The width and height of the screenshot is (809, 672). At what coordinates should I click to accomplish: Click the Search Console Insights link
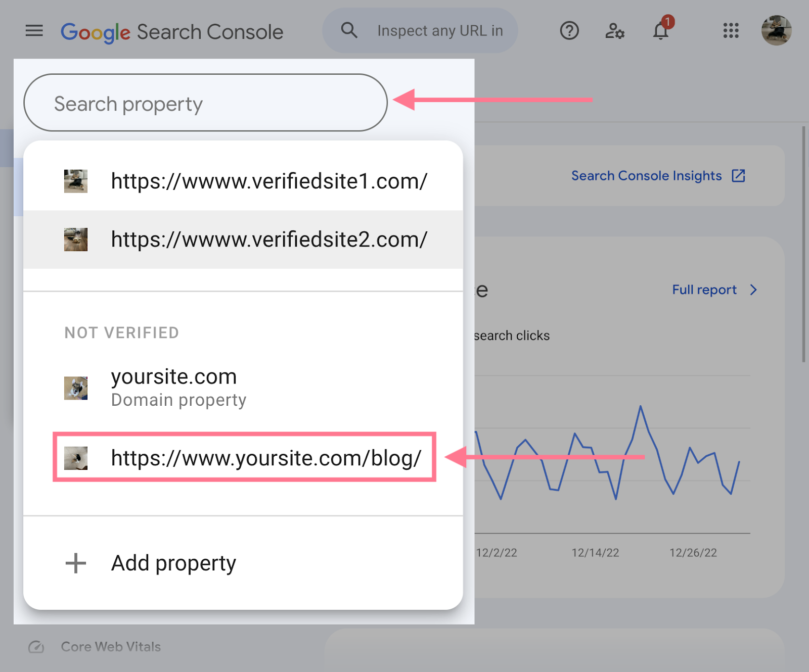(646, 175)
